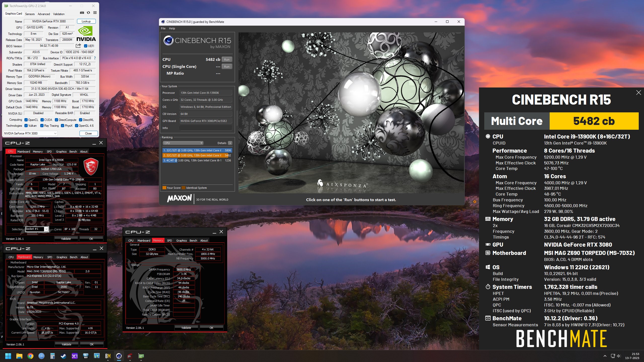The width and height of the screenshot is (644, 362).
Task: Toggle the PhysX checkbox
Action: click(x=62, y=126)
